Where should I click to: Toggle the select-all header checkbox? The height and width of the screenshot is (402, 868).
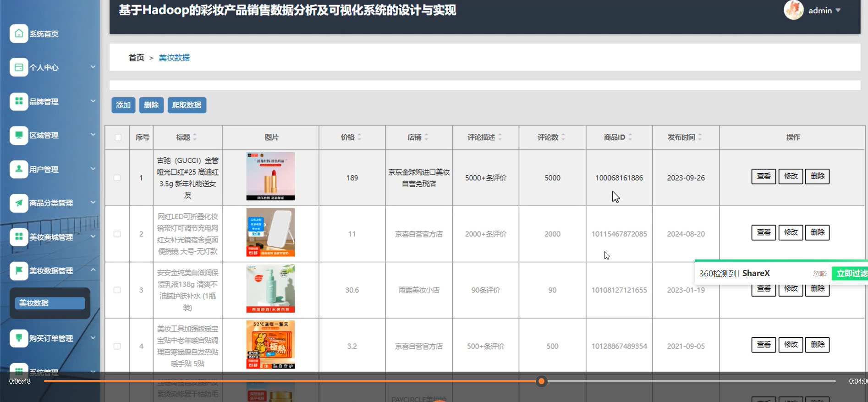(x=118, y=138)
